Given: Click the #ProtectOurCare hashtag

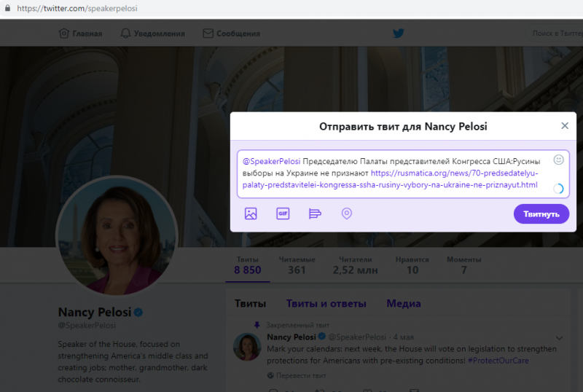Looking at the screenshot, I should (x=498, y=361).
